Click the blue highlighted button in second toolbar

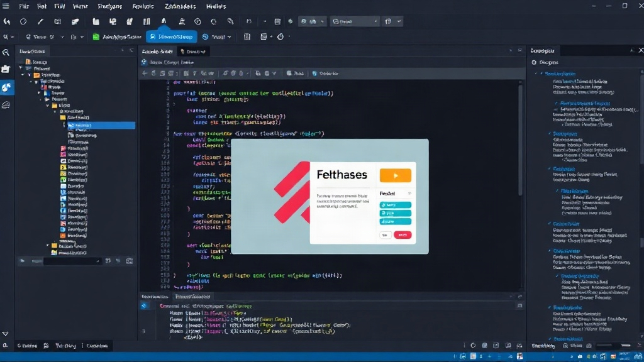tap(171, 37)
